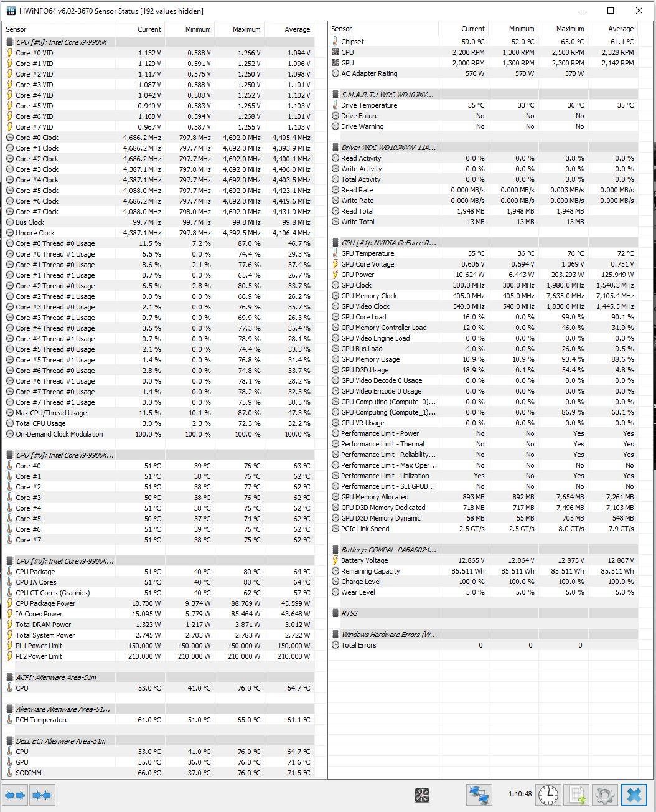Select the On-Demand Clock Modulation row
Viewport: 656px width, 812px height.
point(159,434)
